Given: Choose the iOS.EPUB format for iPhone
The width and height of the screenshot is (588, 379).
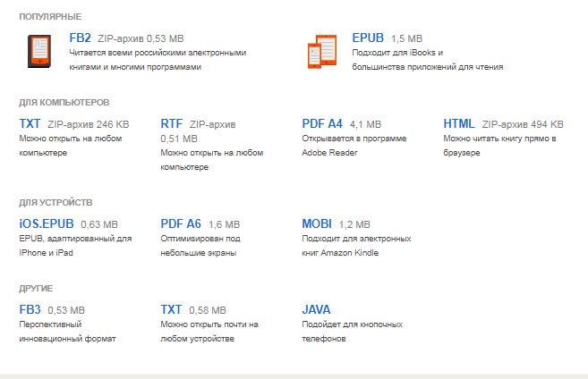Looking at the screenshot, I should [46, 223].
